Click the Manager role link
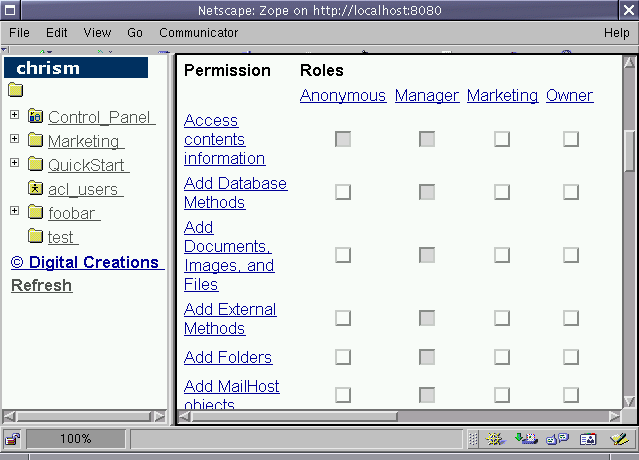 point(427,95)
